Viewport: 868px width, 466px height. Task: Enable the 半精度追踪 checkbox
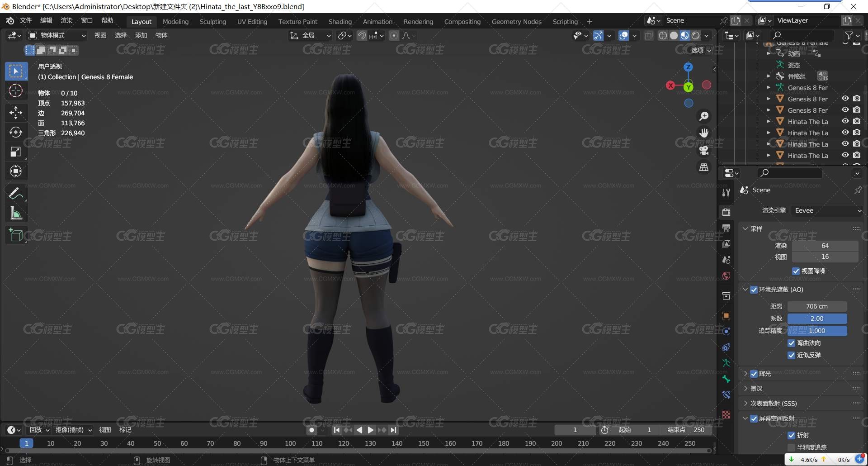tap(792, 447)
